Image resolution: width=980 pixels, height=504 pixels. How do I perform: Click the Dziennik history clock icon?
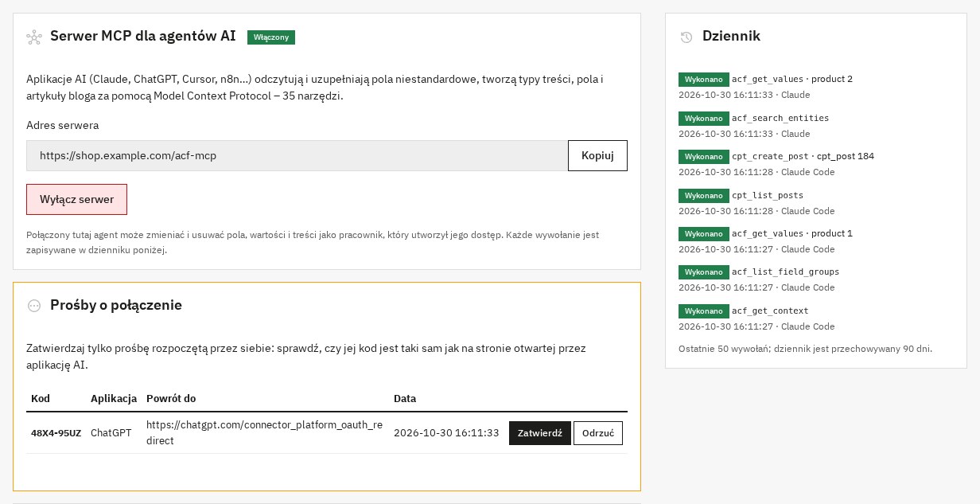(686, 37)
